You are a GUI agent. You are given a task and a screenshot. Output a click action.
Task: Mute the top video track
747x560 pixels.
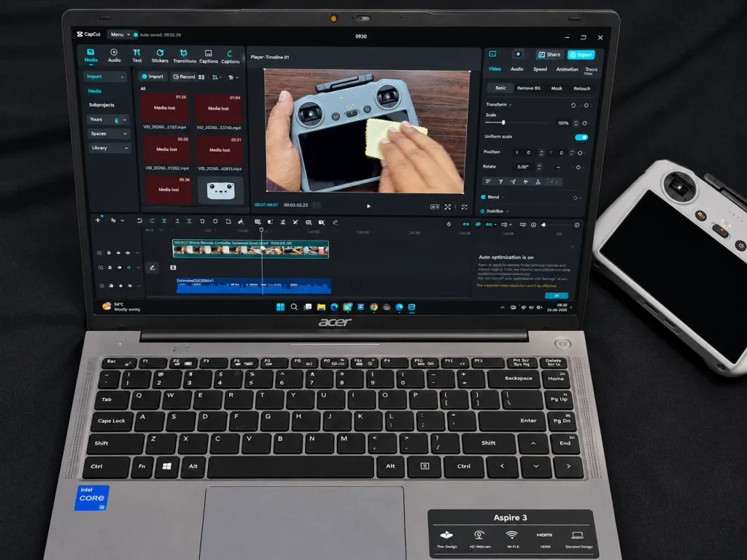click(128, 253)
